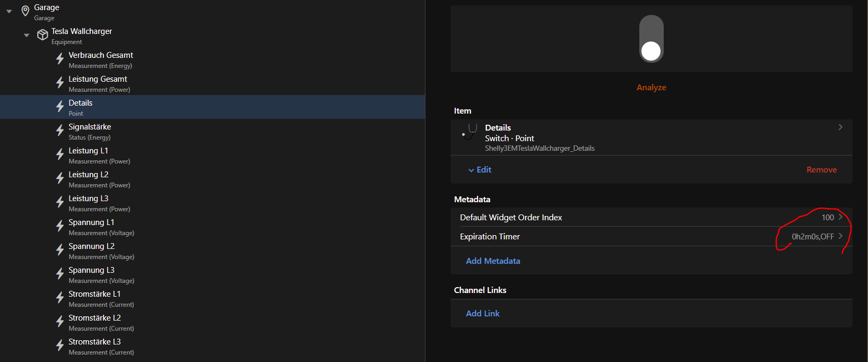Click the Garage location pin icon
Screen dimensions: 868x362
point(25,11)
